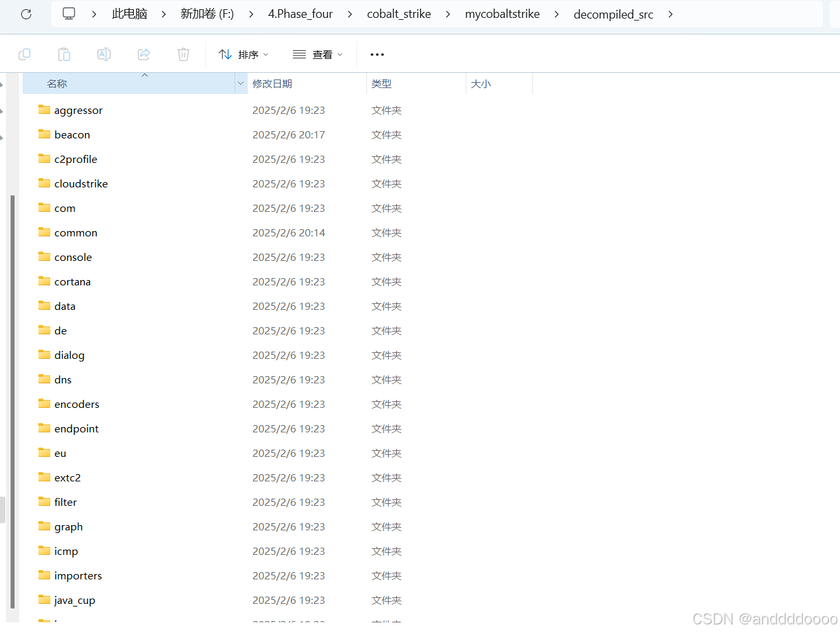The image size is (840, 633).
Task: Click the aggressor folder icon
Action: pos(44,110)
